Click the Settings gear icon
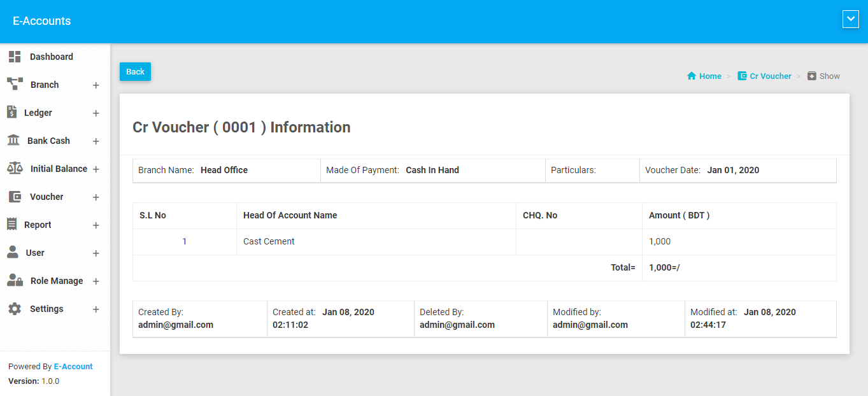Screen dimensions: 868x396 tap(15, 309)
